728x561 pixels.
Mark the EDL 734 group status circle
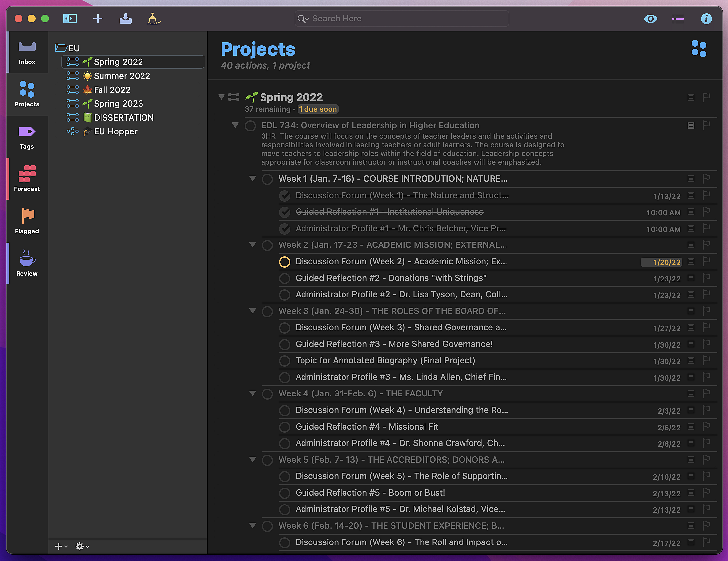(250, 126)
